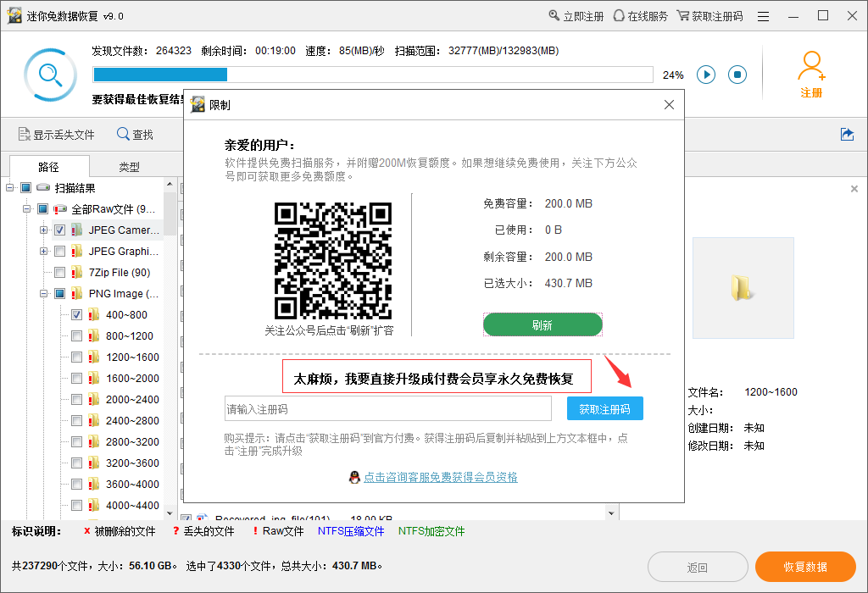The image size is (868, 593).
Task: Click the 扫描结果 disk icon
Action: (43, 187)
